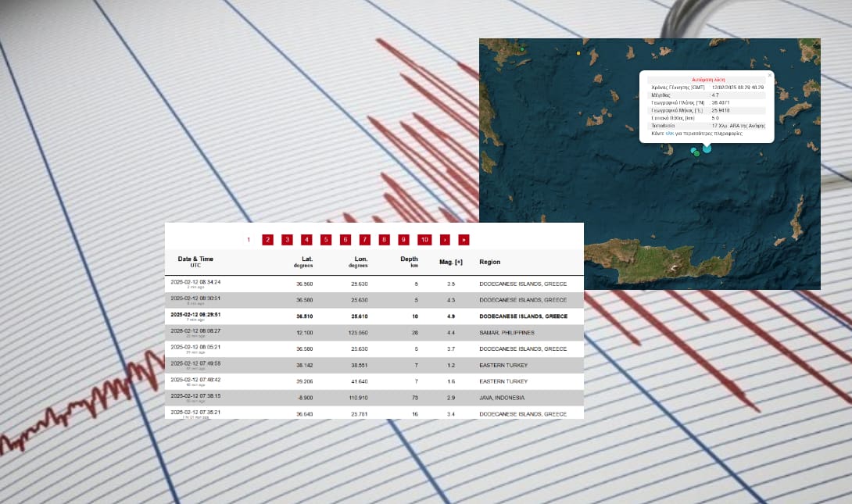Select the 2025-02-12 08:34:24 earthquake entry

(x=374, y=284)
